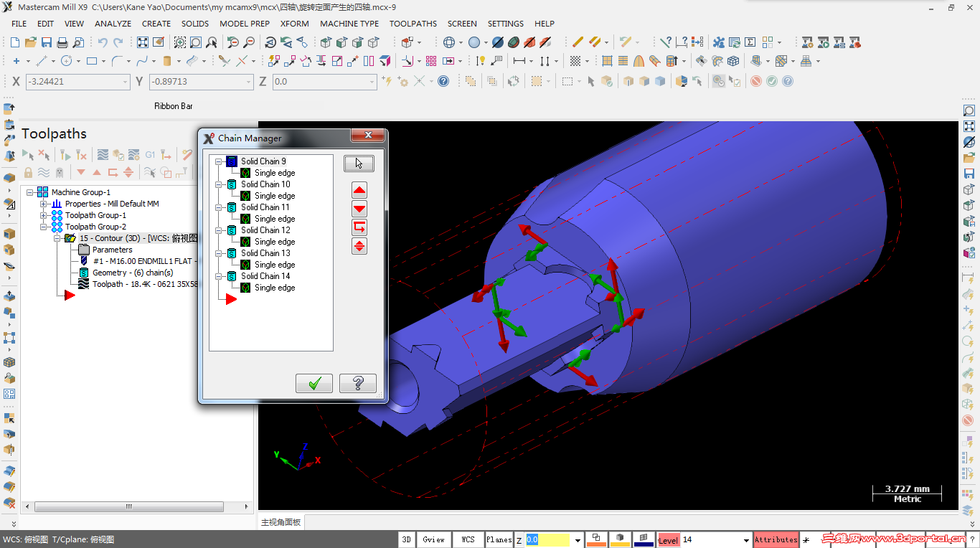Collapse Solid Chain 9 in Chain Manager
Screen dimensions: 980x548
tap(218, 161)
